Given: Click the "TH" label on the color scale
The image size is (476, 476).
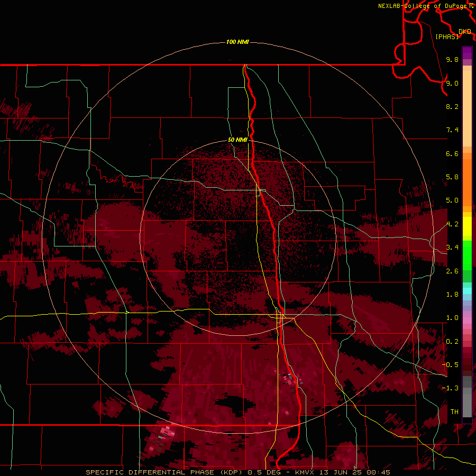Looking at the screenshot, I should (x=454, y=411).
